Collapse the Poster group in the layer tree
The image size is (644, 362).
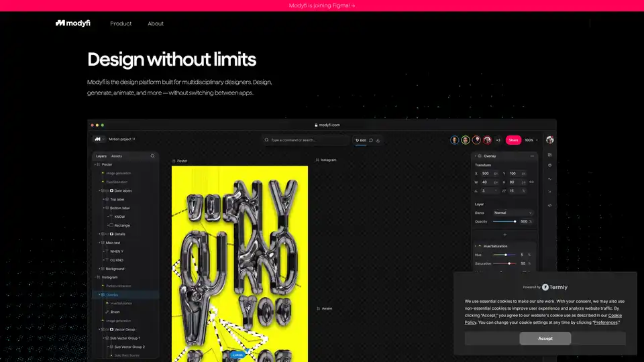click(95, 164)
